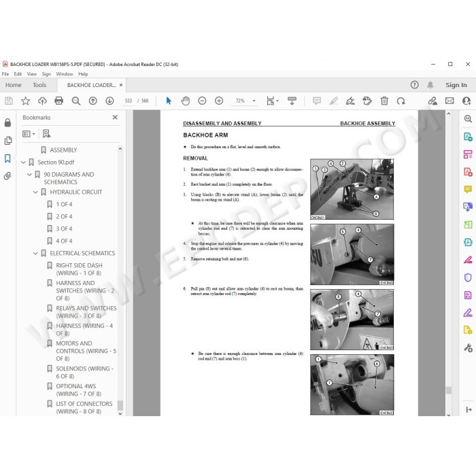Screen dimensions: 476x476
Task: Click the delete trash icon
Action: coord(384,101)
